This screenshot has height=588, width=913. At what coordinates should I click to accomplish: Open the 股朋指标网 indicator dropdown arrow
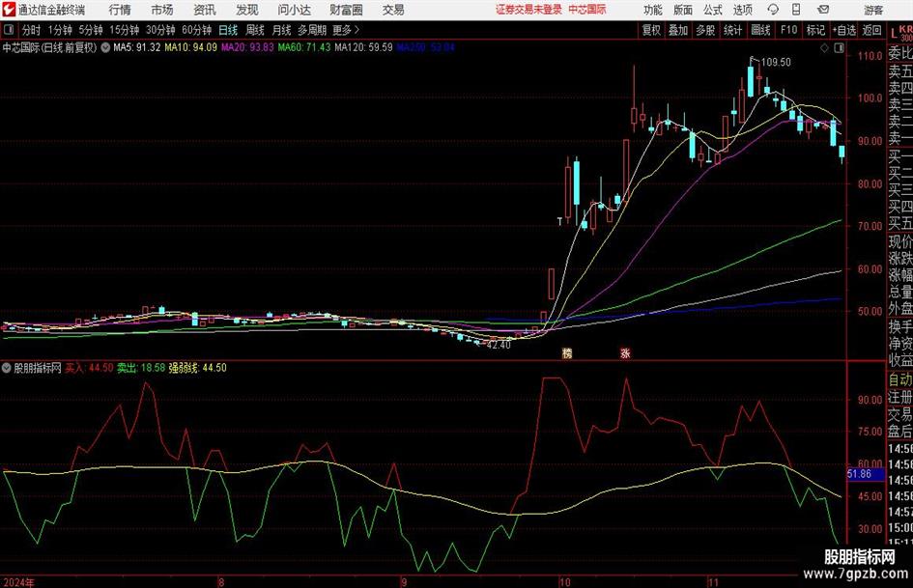pos(7,368)
